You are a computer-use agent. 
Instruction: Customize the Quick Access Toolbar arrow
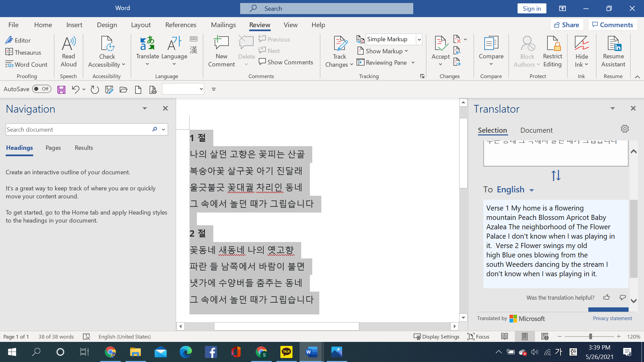coord(214,89)
